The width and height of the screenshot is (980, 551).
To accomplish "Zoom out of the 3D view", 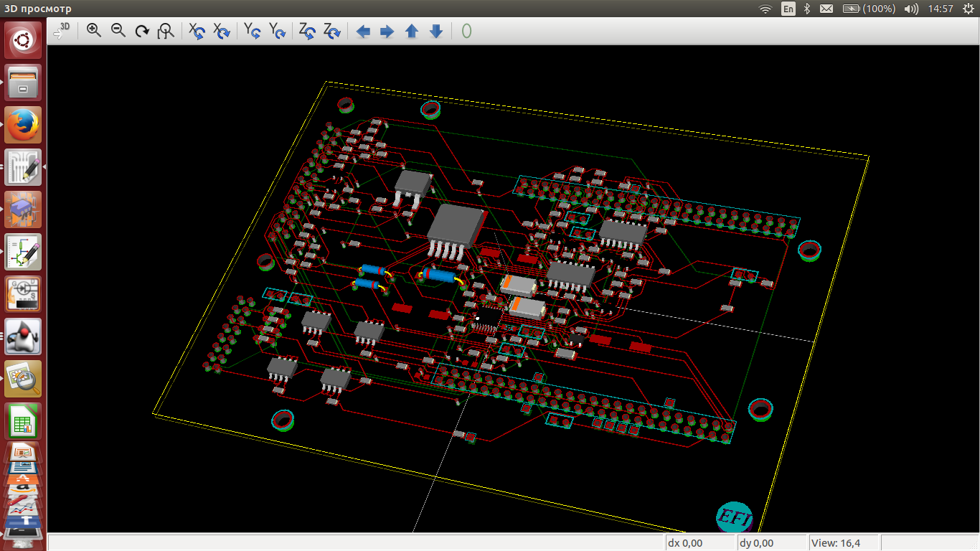I will click(118, 31).
